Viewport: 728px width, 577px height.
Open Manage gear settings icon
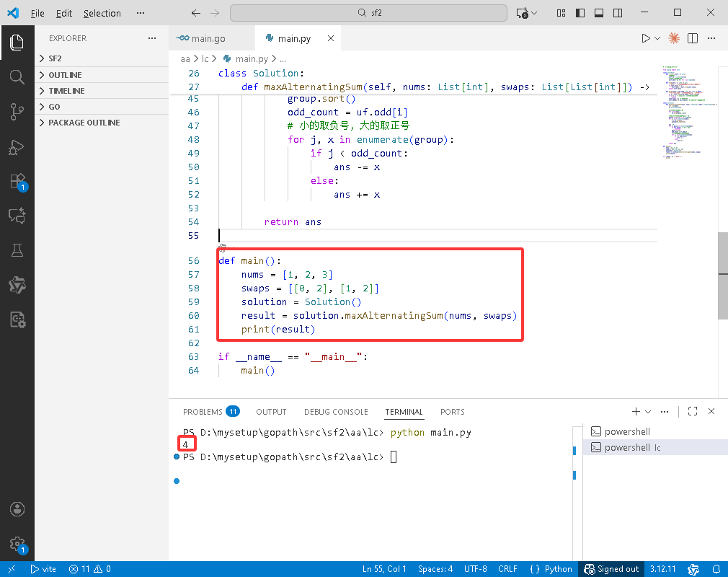coord(17,544)
